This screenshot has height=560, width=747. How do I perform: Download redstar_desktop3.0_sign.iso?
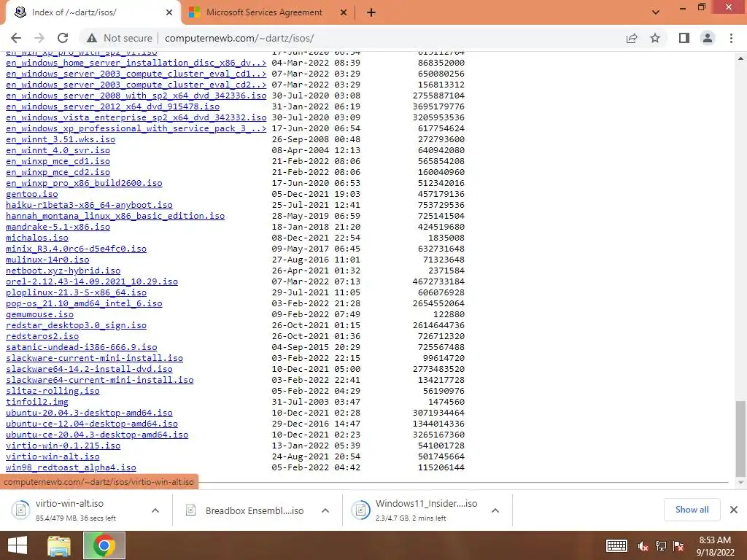pos(76,326)
